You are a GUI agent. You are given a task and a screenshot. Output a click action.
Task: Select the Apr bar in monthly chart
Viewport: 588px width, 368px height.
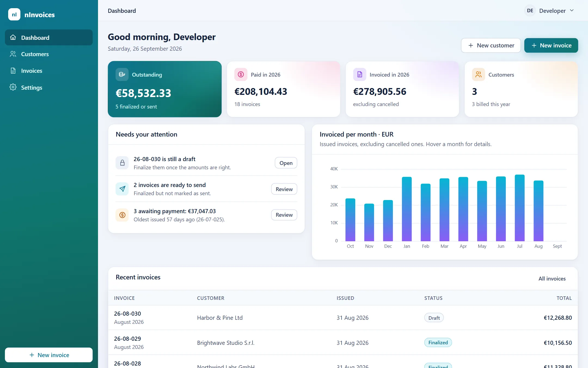(x=463, y=209)
